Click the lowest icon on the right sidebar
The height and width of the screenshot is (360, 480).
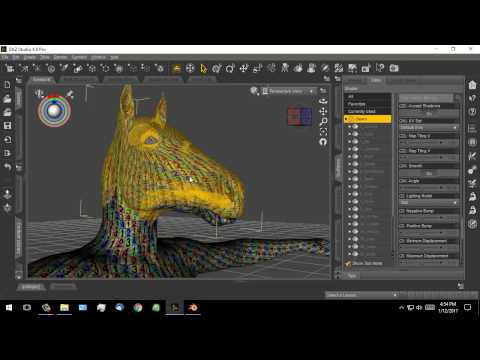point(472,224)
